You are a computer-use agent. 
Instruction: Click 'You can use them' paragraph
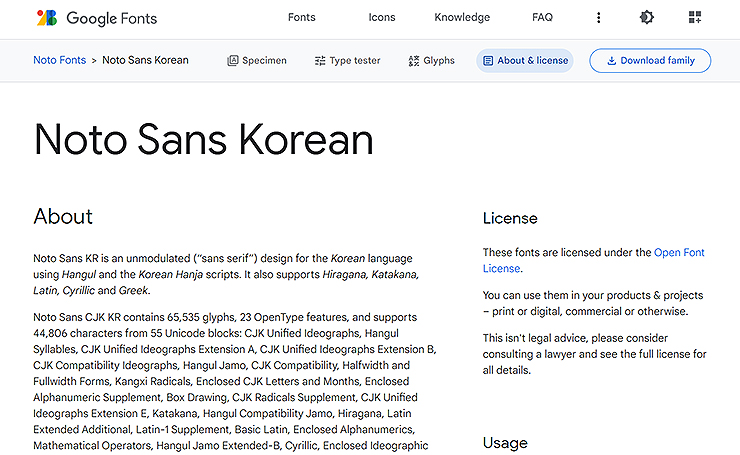pyautogui.click(x=593, y=303)
